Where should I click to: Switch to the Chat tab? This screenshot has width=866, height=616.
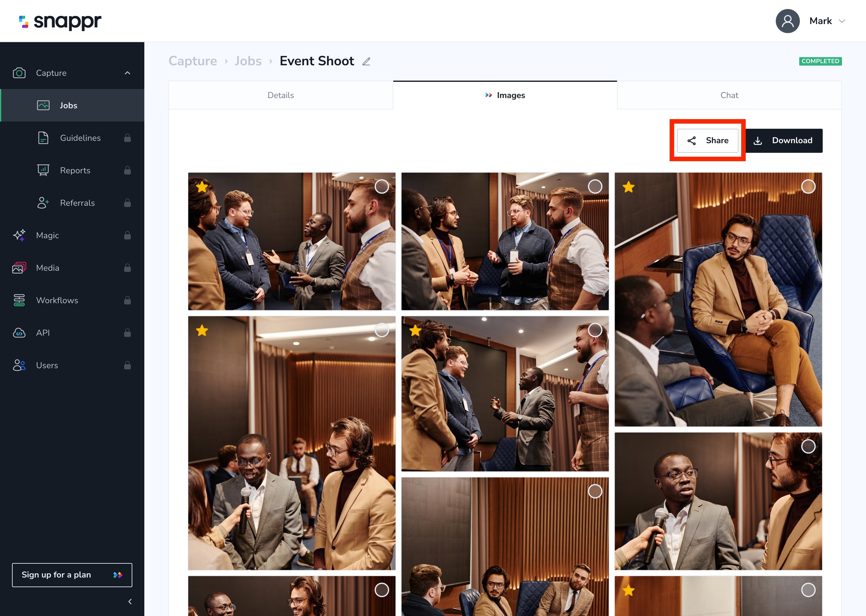[x=729, y=95]
